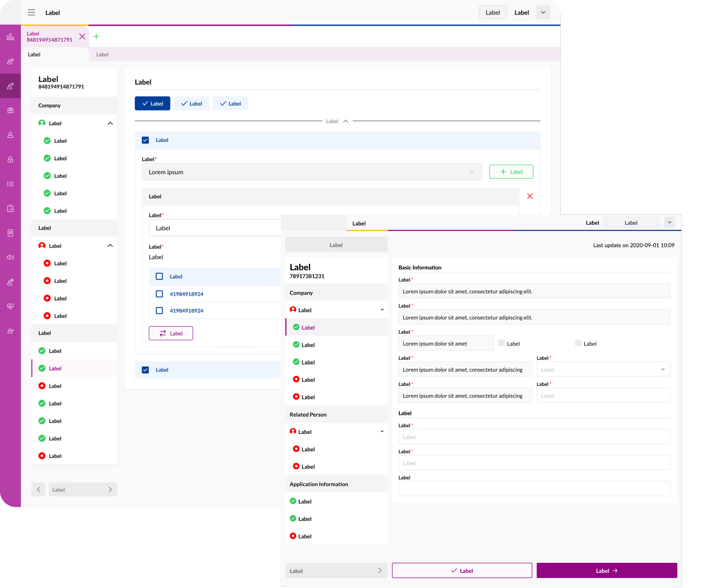Click the green plus Label button

(511, 172)
